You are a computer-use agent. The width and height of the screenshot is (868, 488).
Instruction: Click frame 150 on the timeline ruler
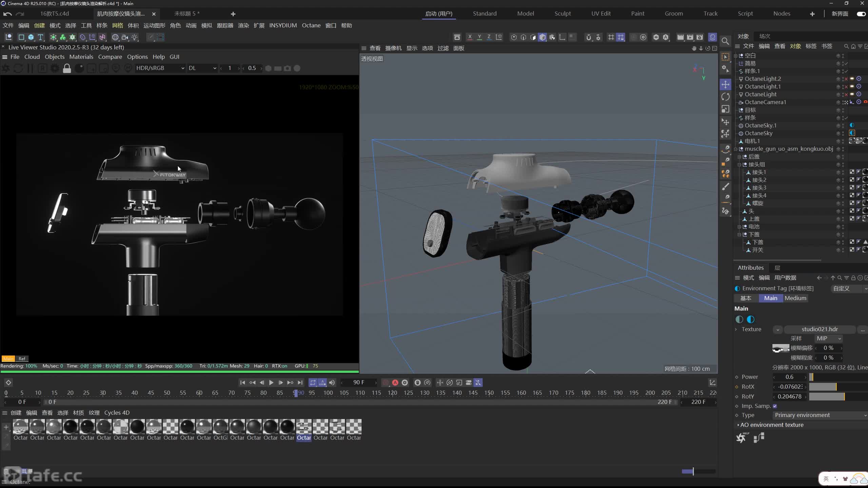pyautogui.click(x=489, y=393)
